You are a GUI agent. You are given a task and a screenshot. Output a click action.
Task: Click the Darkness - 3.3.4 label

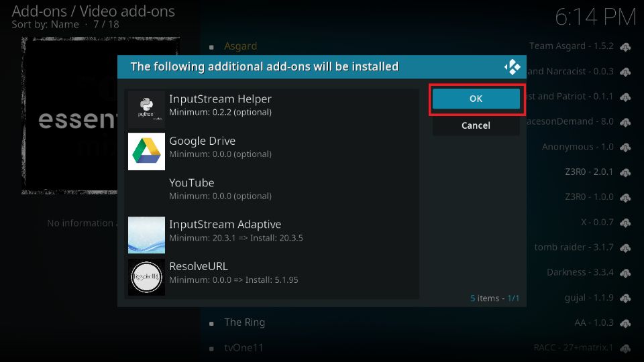click(x=580, y=273)
